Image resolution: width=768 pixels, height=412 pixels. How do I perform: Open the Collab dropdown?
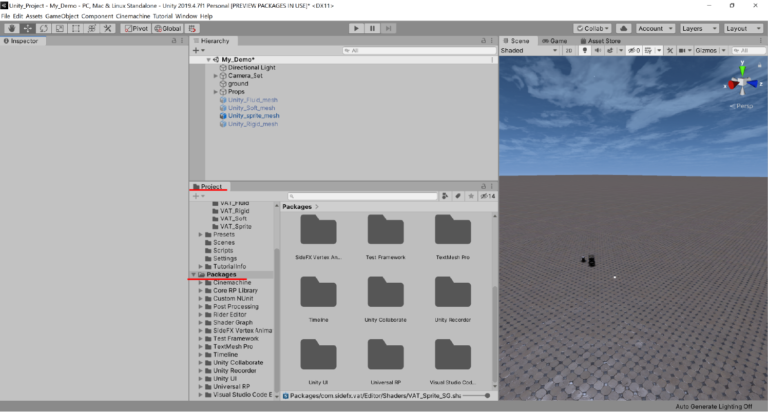[x=593, y=28]
